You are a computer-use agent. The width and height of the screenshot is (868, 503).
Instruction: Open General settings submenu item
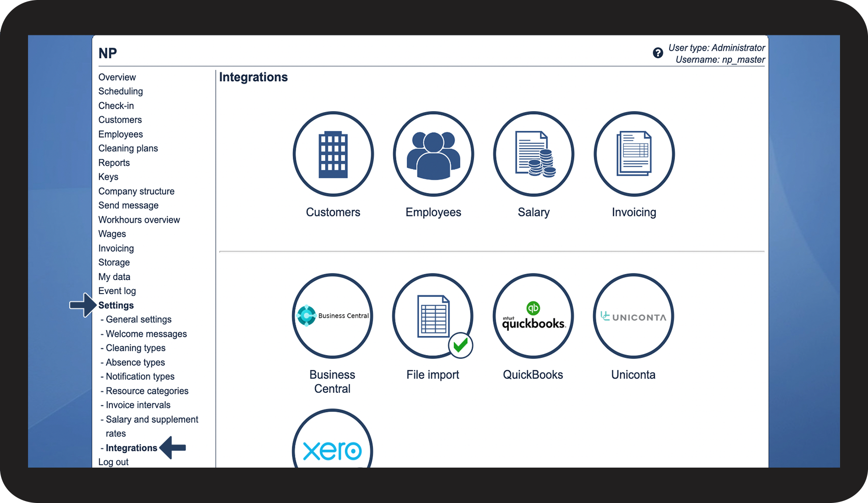click(x=139, y=320)
